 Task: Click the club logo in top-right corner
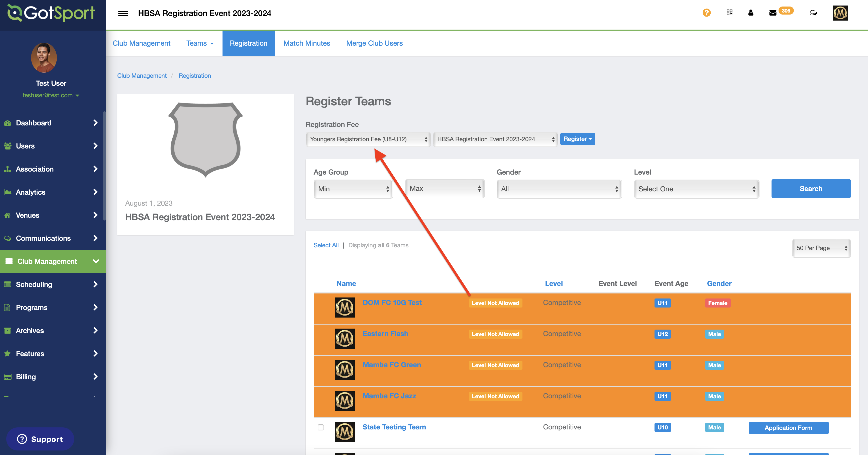click(840, 13)
